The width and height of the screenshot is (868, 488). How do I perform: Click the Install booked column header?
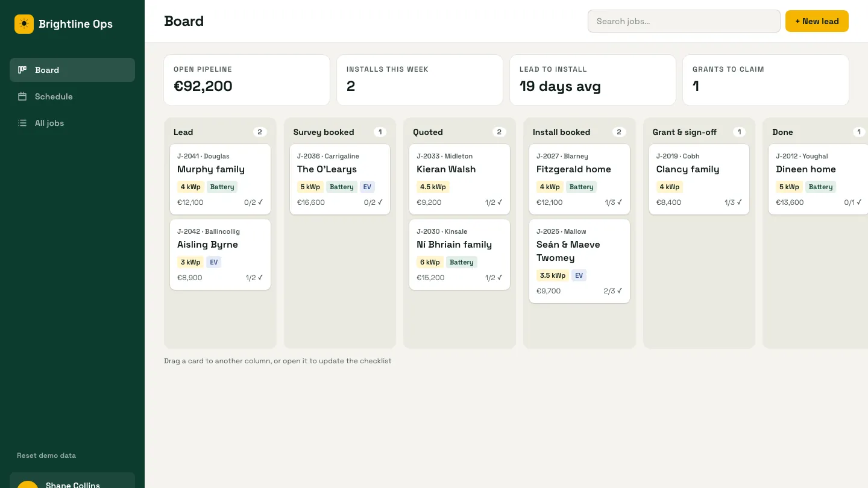(x=561, y=132)
